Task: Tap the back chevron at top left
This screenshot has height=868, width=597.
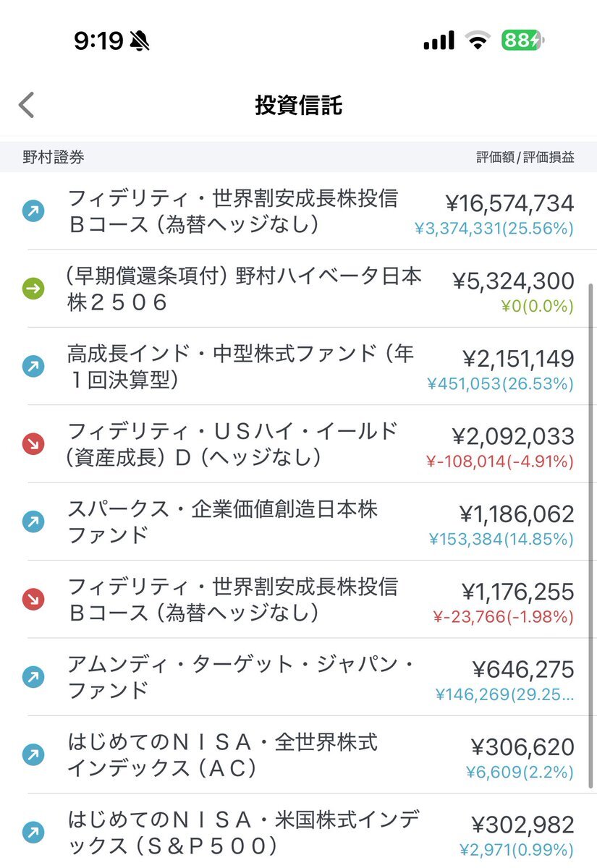Action: coord(27,105)
